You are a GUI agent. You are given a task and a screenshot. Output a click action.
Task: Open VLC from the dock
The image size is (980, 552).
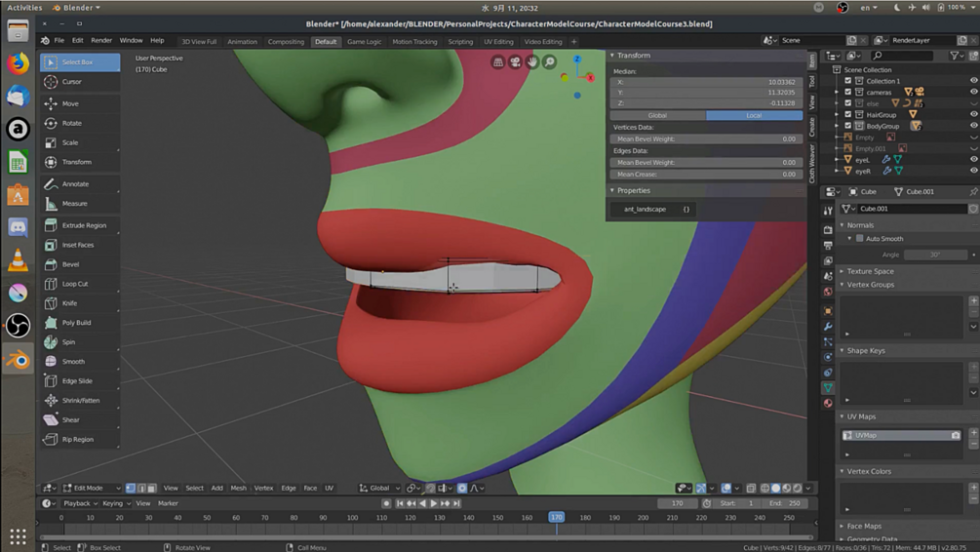(18, 260)
